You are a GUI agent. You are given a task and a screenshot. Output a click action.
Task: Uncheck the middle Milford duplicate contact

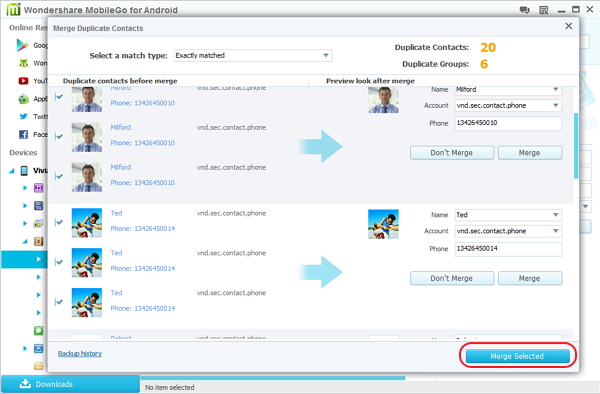click(59, 137)
